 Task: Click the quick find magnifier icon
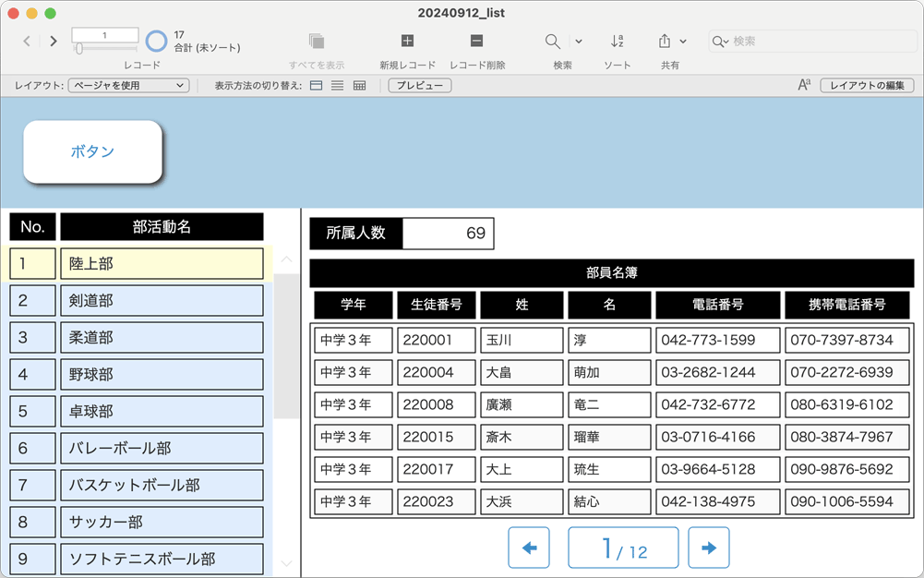tap(720, 42)
